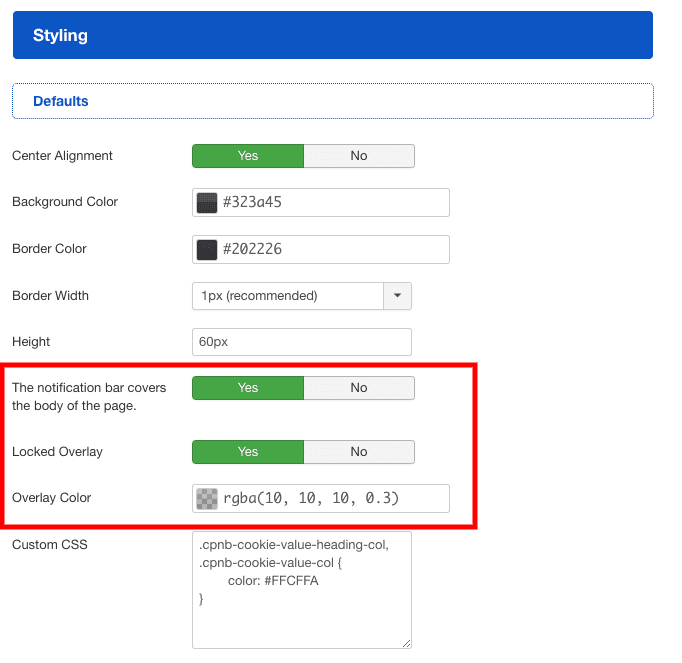Turn Locked Overlay to No
682x663 pixels.
(x=358, y=452)
